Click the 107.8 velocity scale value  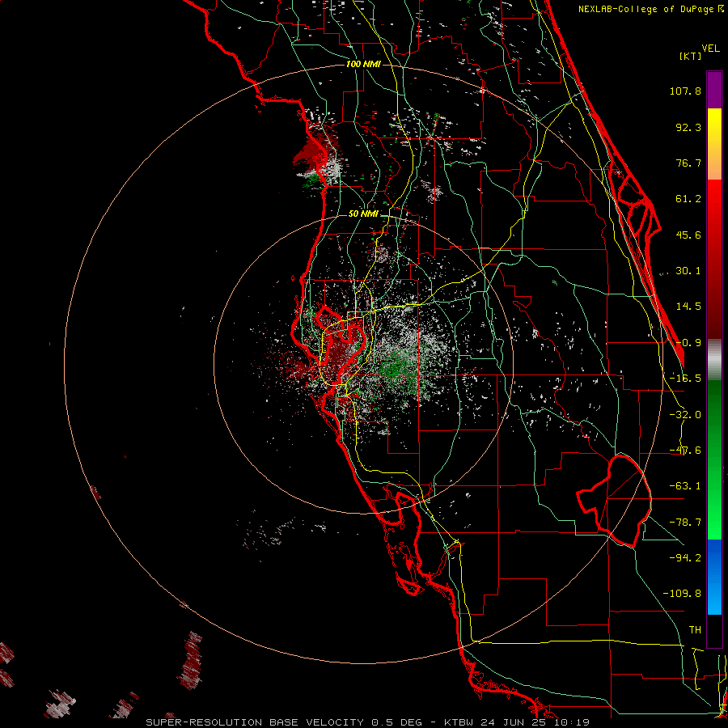[685, 91]
